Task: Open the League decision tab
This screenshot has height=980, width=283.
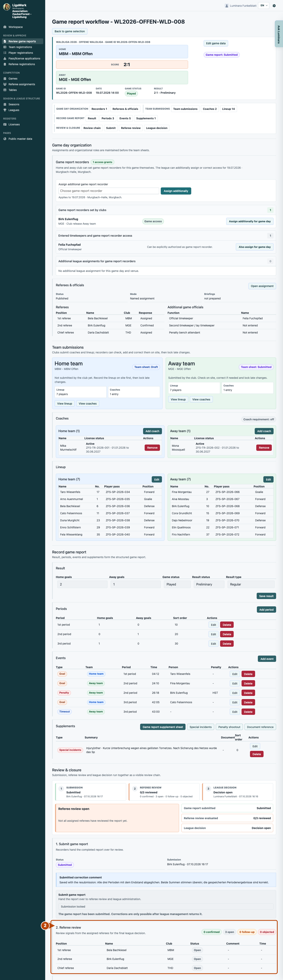Action: (x=156, y=128)
